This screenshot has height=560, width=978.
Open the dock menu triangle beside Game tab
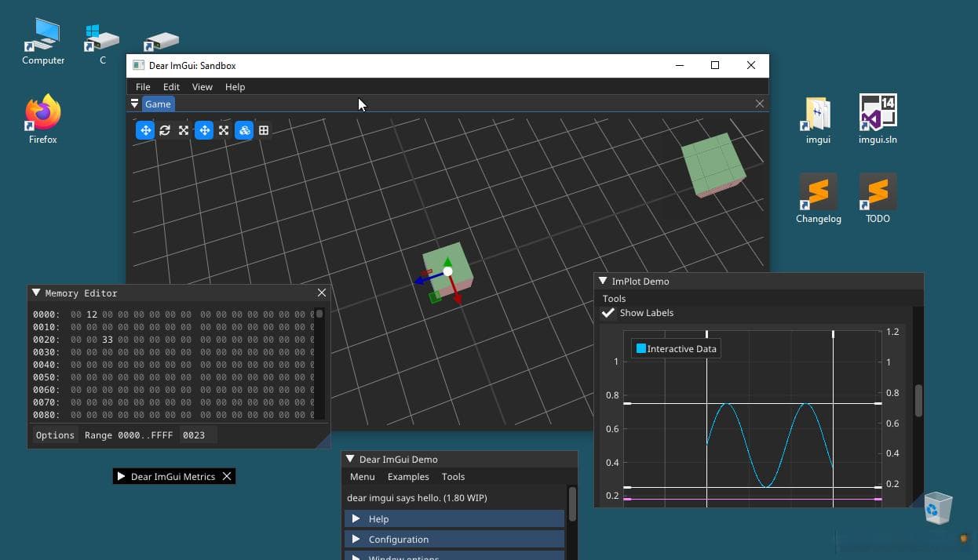(x=134, y=104)
